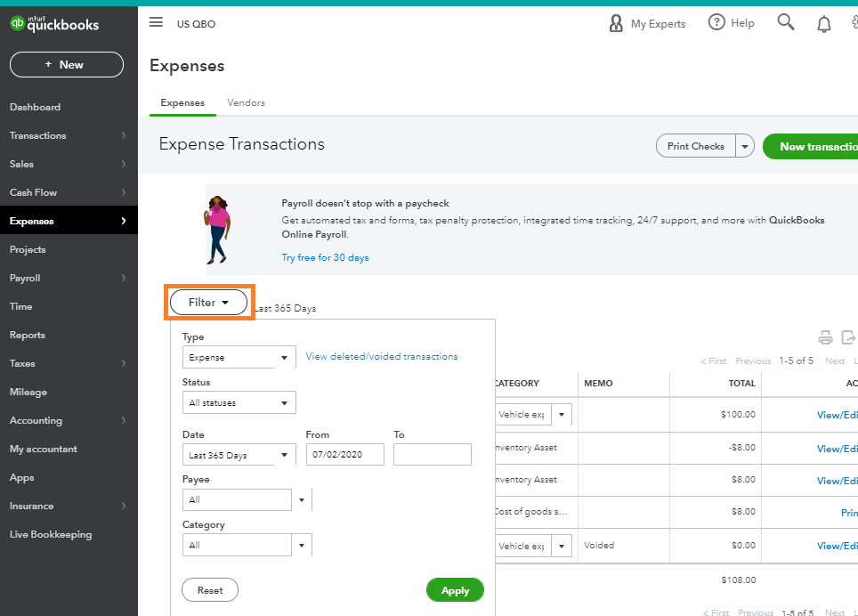Open the Type dropdown showing Expense
This screenshot has width=858, height=616.
239,357
